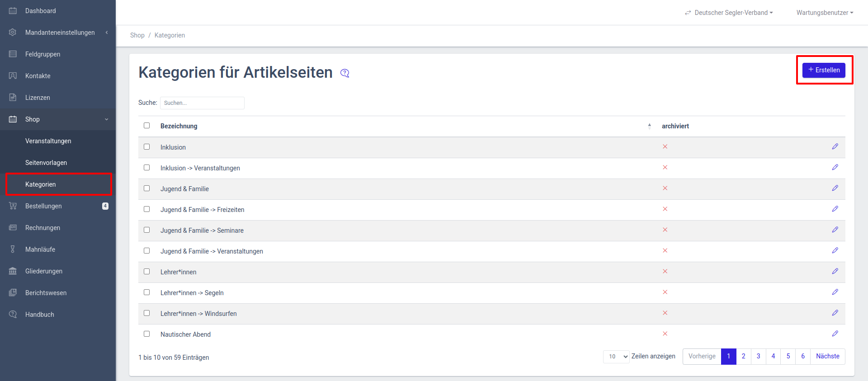Toggle the select-all checkbox in the table header
This screenshot has height=381, width=868.
point(146,125)
